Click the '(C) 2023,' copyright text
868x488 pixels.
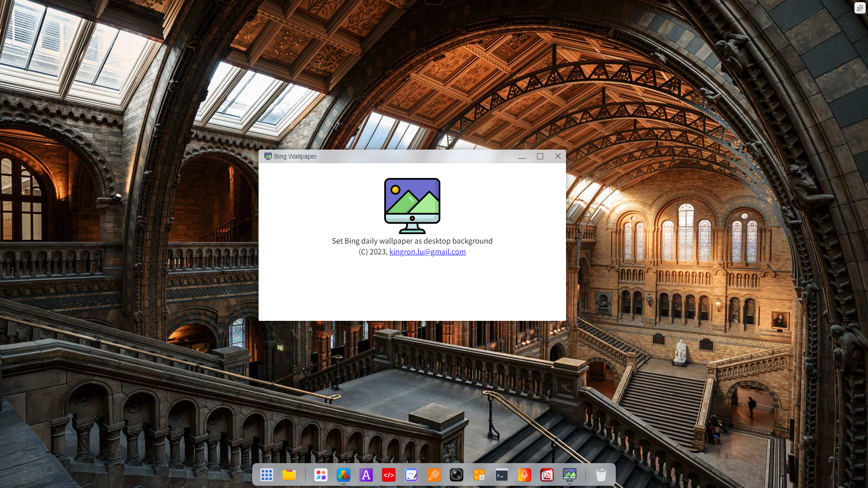pyautogui.click(x=373, y=252)
